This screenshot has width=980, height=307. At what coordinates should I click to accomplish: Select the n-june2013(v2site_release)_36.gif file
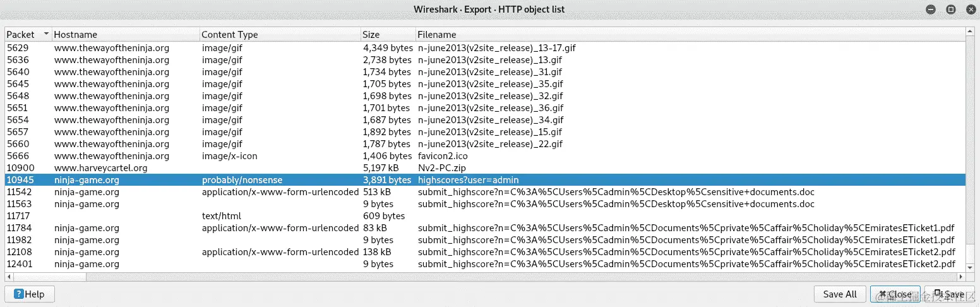pyautogui.click(x=490, y=108)
